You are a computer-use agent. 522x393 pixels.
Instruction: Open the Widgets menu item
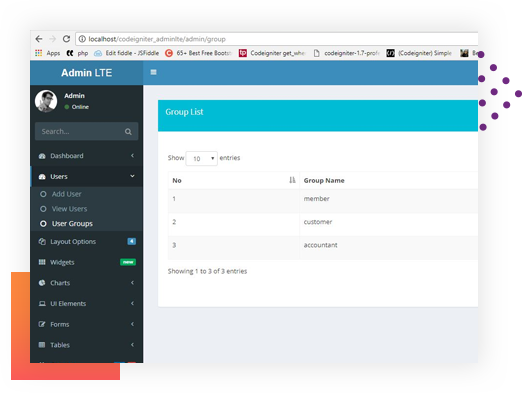[87, 262]
